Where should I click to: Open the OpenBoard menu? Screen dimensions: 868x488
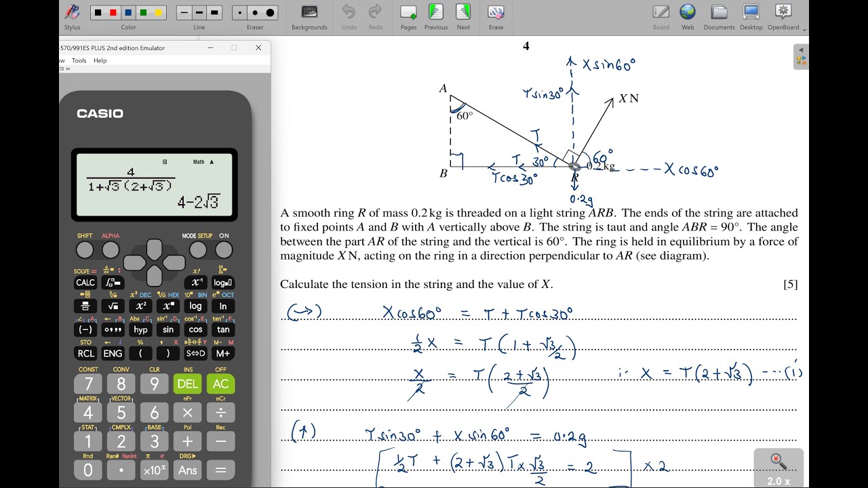coord(783,16)
